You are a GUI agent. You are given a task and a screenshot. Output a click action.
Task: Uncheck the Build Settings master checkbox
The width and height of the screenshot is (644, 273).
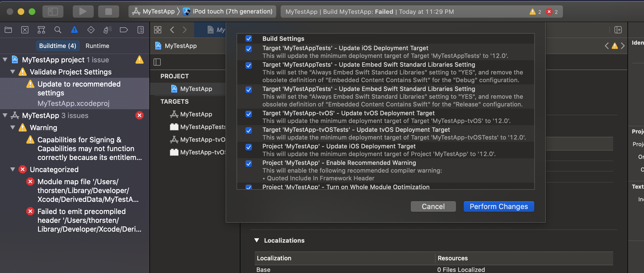point(248,39)
